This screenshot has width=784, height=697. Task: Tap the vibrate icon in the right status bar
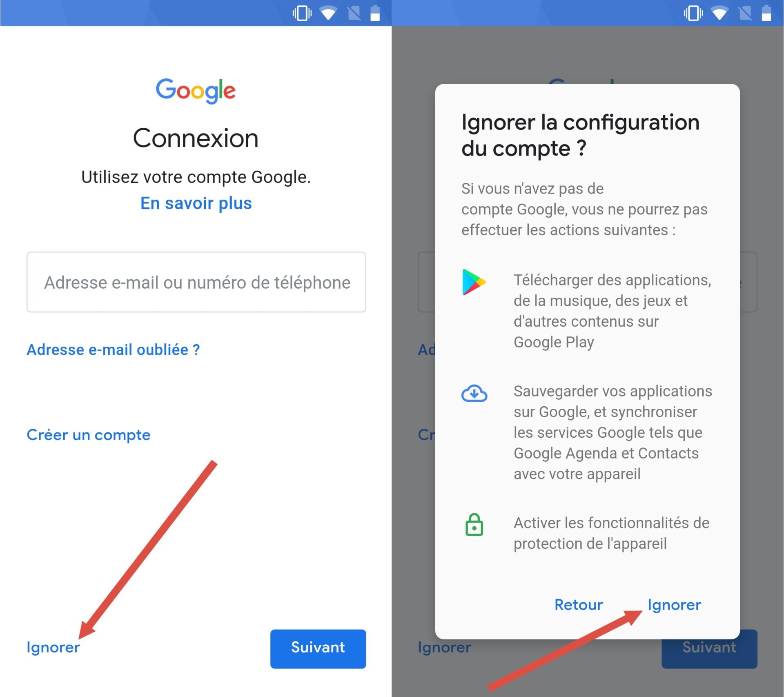(x=693, y=13)
